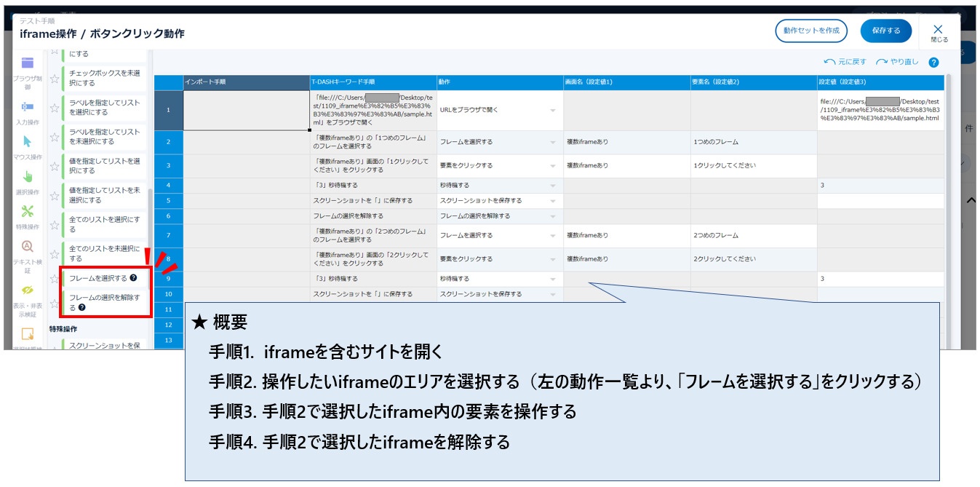Toggle star for チェックボックスを未選択にする
This screenshot has height=487, width=980.
pyautogui.click(x=55, y=78)
